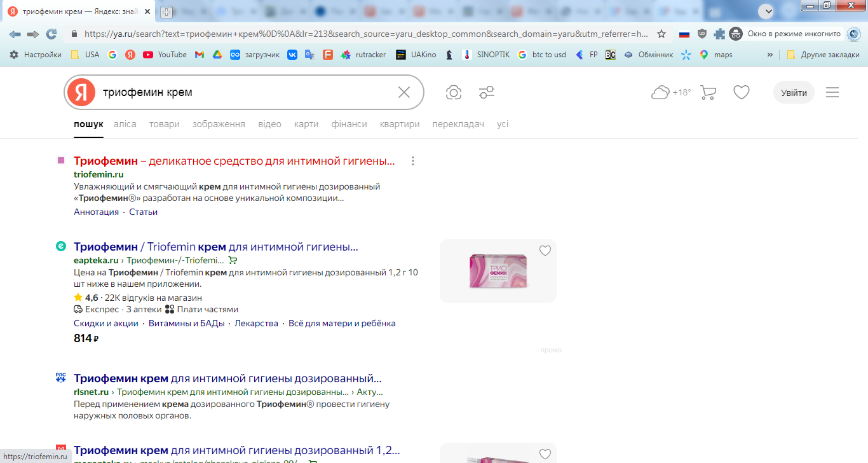Show hidden bookmarks with the chevron

pos(770,55)
